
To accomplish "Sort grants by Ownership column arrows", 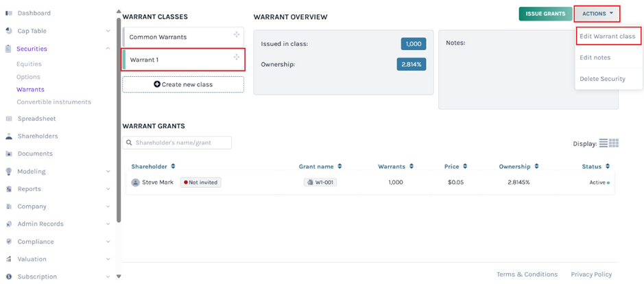I will (538, 166).
